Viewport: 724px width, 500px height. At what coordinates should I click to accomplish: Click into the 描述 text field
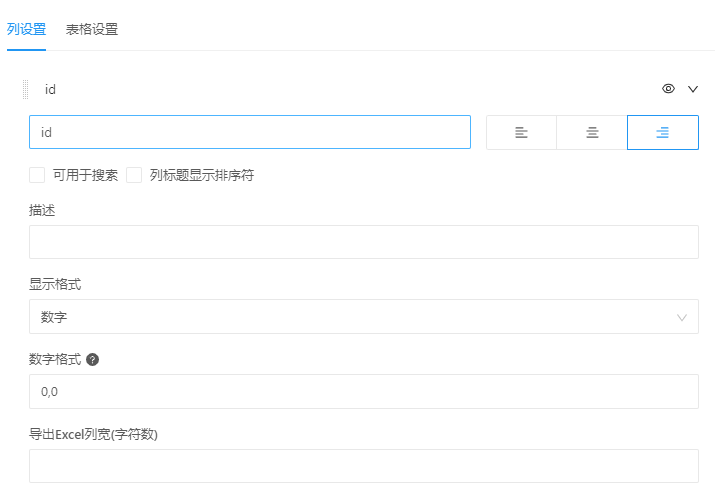pos(363,242)
